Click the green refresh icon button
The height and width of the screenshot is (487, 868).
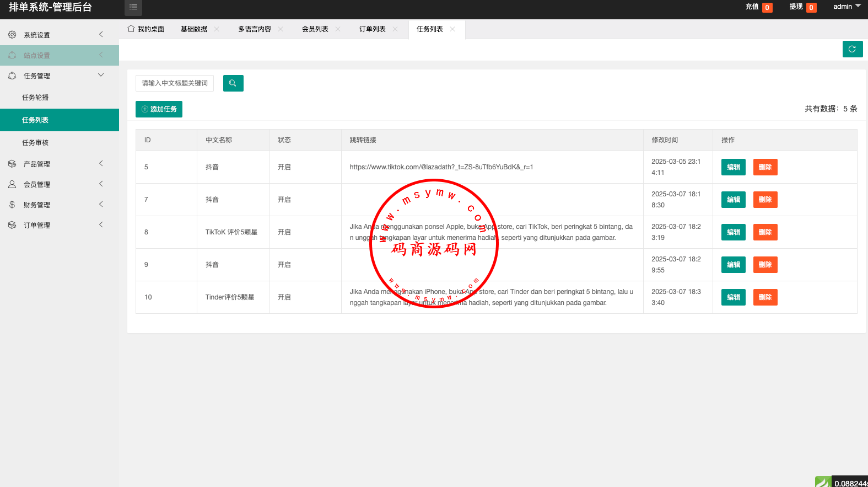(x=853, y=49)
